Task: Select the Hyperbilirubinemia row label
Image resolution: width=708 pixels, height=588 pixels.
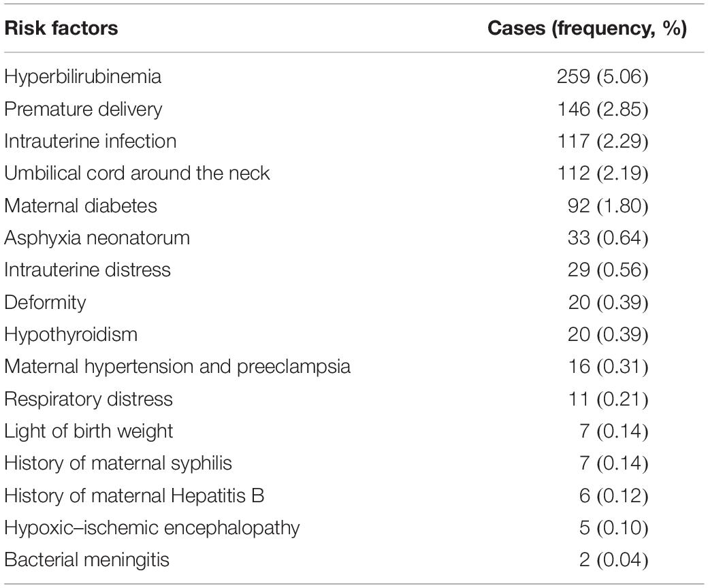Action: tap(82, 77)
